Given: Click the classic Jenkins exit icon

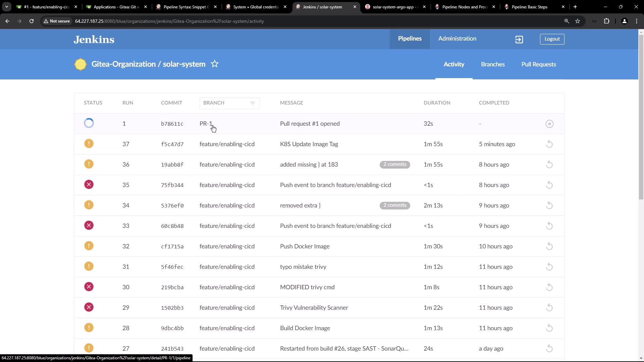Looking at the screenshot, I should click(519, 40).
